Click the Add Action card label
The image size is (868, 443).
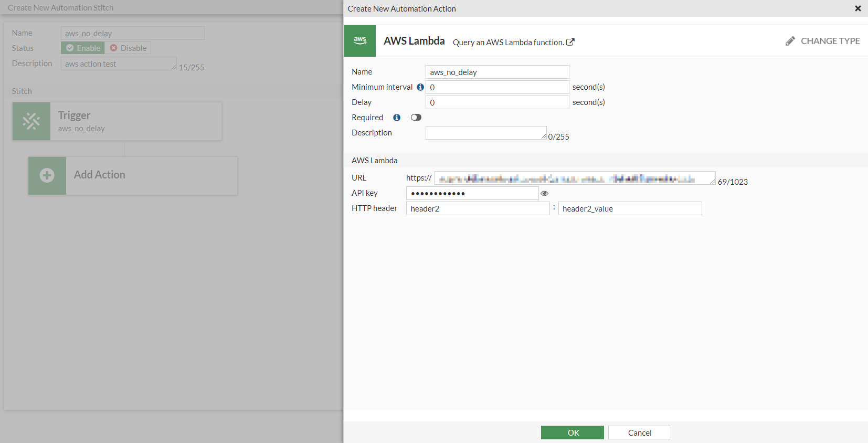tap(100, 175)
